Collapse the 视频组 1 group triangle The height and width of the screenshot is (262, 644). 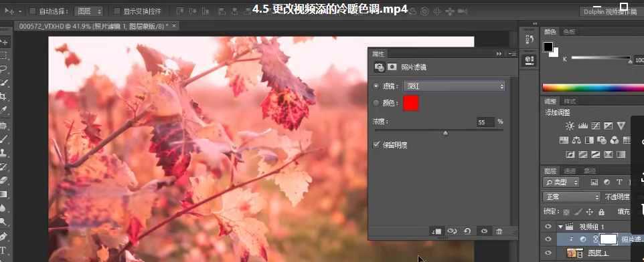(x=560, y=227)
